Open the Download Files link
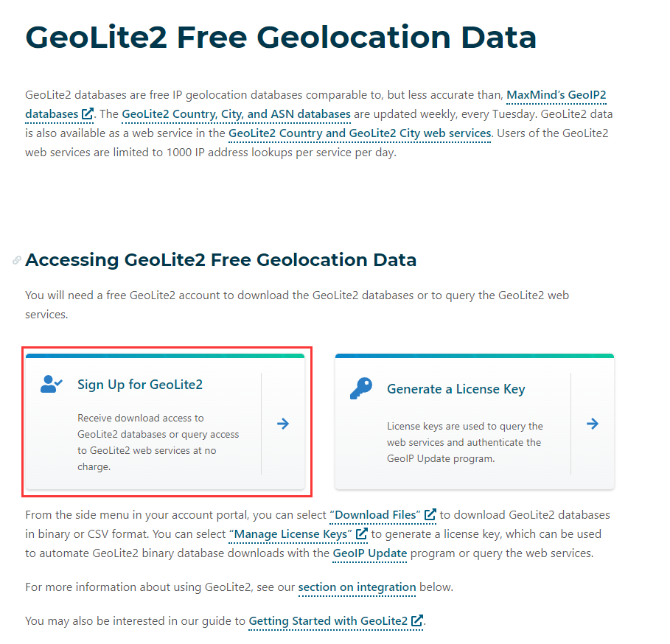 [x=377, y=514]
